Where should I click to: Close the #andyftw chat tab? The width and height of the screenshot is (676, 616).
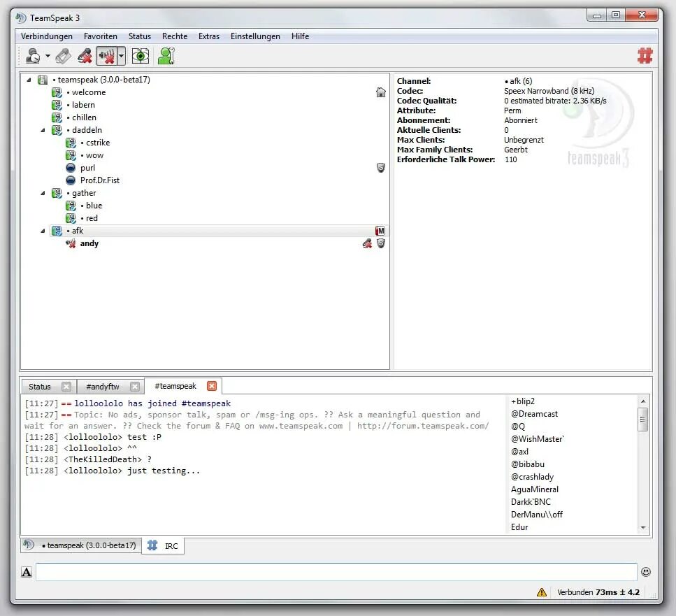pos(135,387)
